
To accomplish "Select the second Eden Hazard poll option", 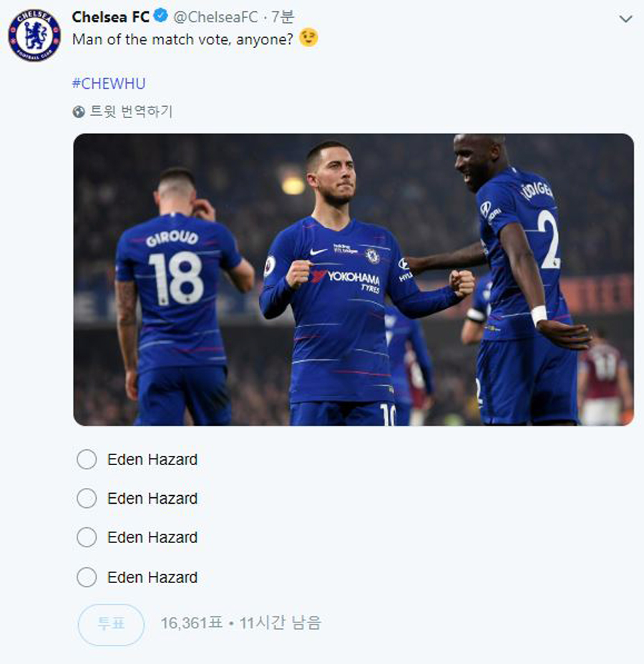I will pyautogui.click(x=87, y=498).
